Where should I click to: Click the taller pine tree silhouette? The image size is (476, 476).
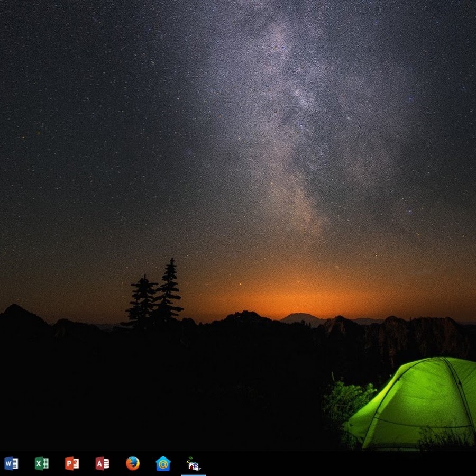(x=169, y=291)
